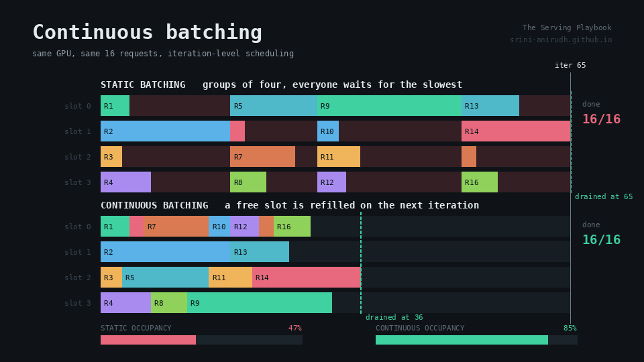Click the 'drained at 65' marker label
This screenshot has width=644, height=362.
click(x=604, y=196)
